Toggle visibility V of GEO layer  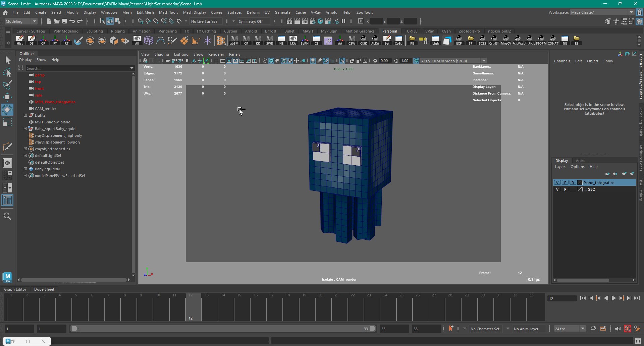(557, 189)
